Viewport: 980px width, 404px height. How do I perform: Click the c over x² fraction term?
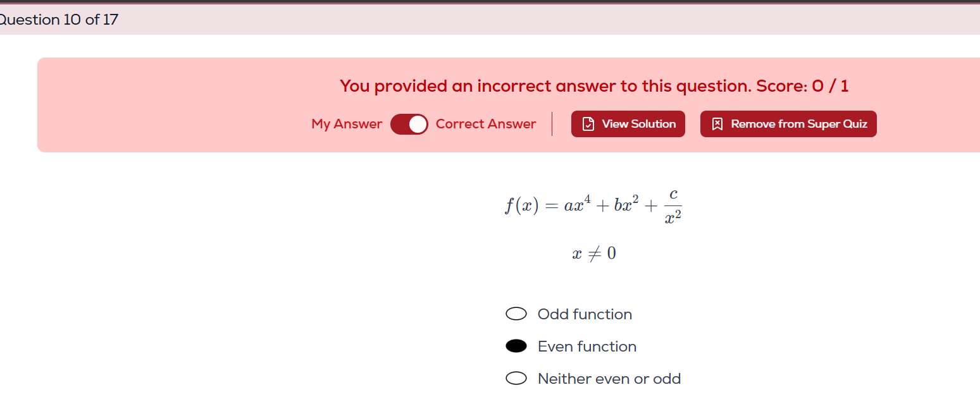click(x=673, y=207)
